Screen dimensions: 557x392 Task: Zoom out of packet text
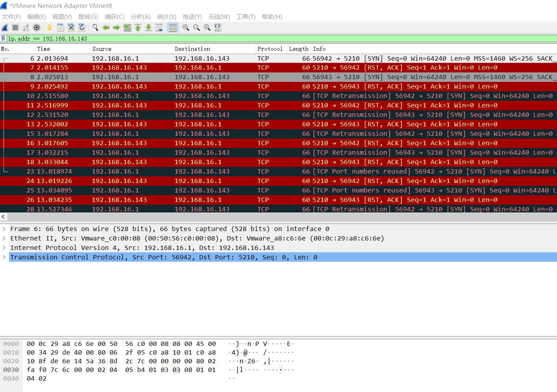click(197, 28)
